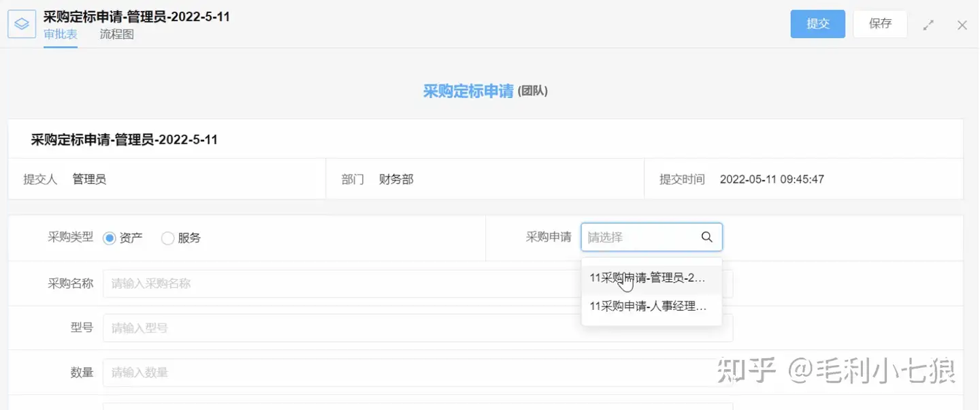Click the 提交 button

pyautogui.click(x=817, y=24)
